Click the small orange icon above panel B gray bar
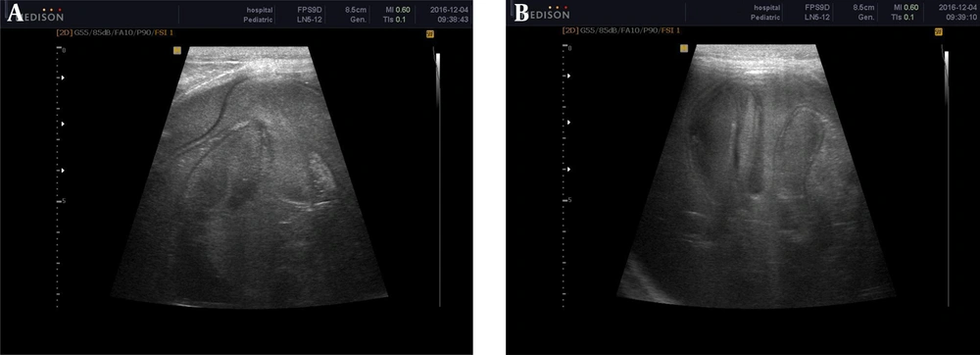 pyautogui.click(x=937, y=32)
